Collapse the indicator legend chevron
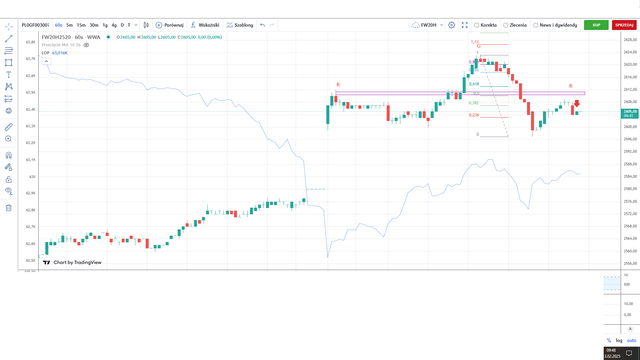This screenshot has height=360, width=640. click(47, 61)
